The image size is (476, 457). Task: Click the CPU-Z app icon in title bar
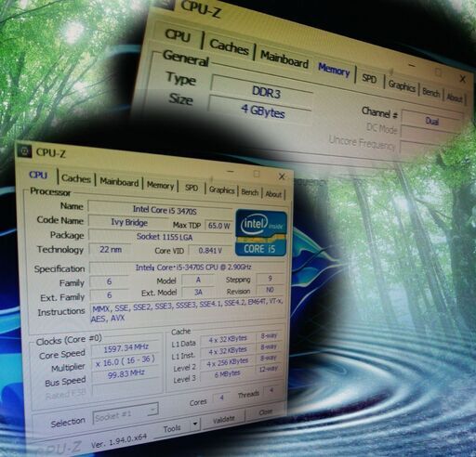pyautogui.click(x=24, y=151)
